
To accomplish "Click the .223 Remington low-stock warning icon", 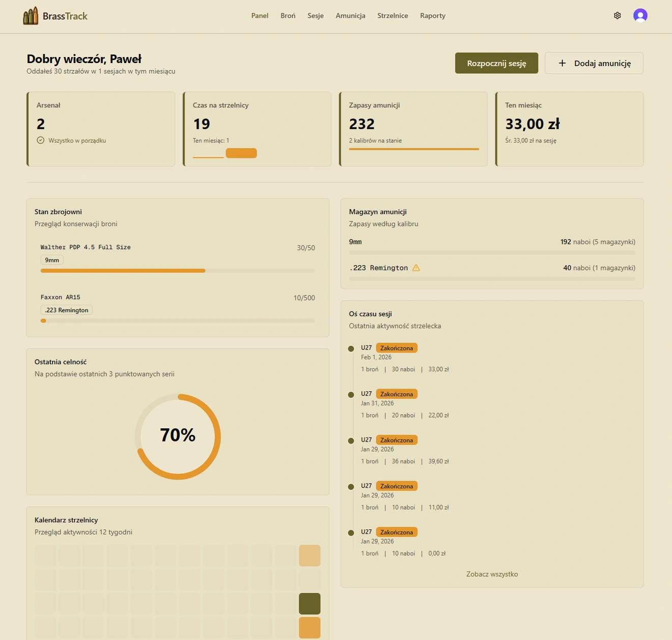I will click(x=416, y=268).
